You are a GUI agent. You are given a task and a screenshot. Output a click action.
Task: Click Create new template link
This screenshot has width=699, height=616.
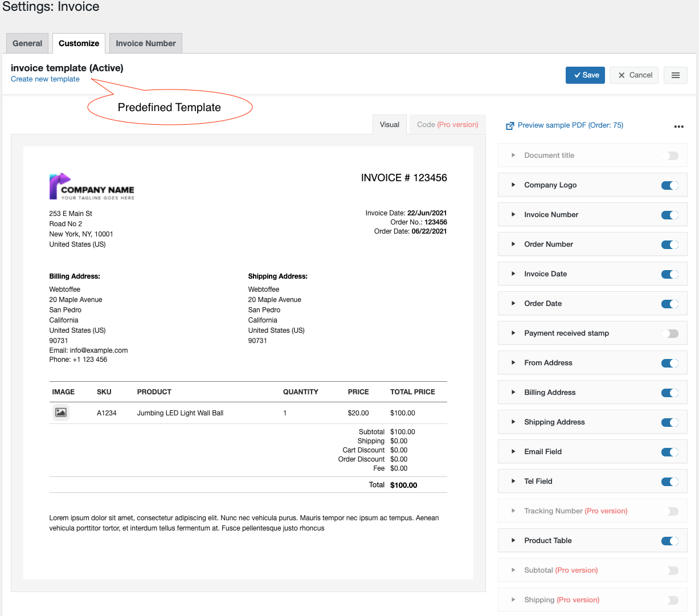(45, 79)
